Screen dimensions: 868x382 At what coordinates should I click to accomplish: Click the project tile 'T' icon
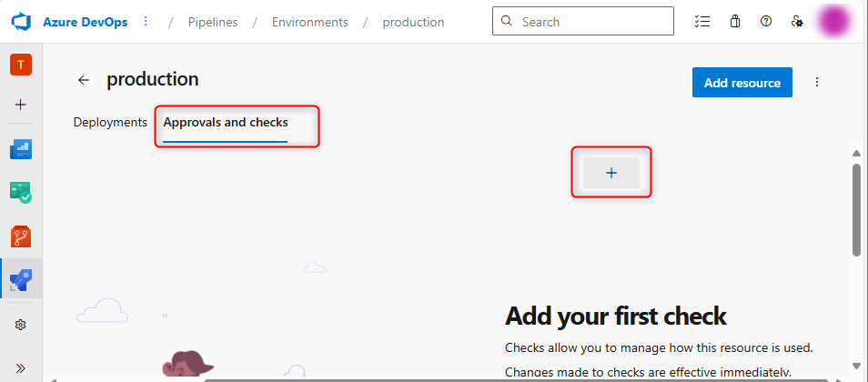tap(21, 65)
